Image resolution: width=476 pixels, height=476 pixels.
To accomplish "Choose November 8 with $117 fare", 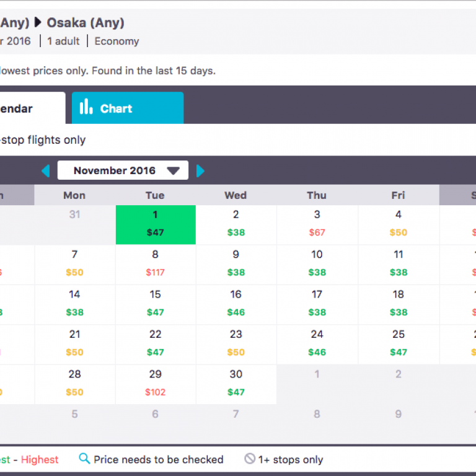I will 155,264.
